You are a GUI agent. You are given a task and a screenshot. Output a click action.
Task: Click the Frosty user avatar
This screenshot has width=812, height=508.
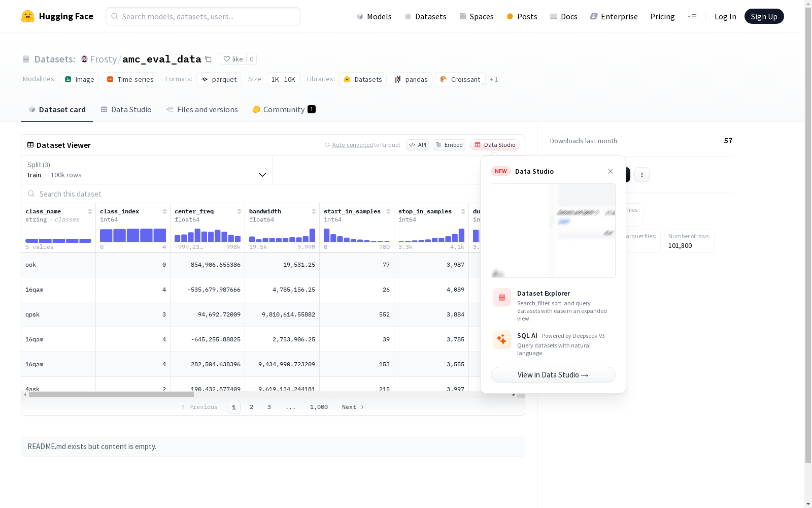84,59
